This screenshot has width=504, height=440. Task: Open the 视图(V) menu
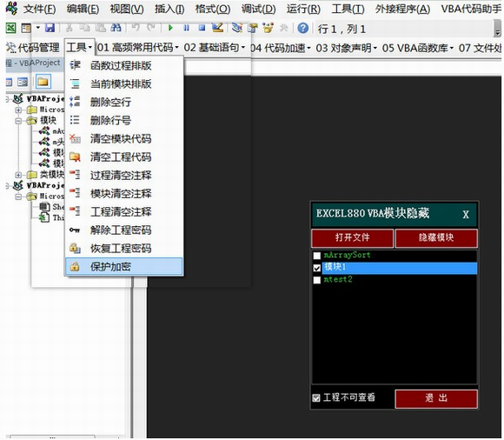(x=127, y=9)
